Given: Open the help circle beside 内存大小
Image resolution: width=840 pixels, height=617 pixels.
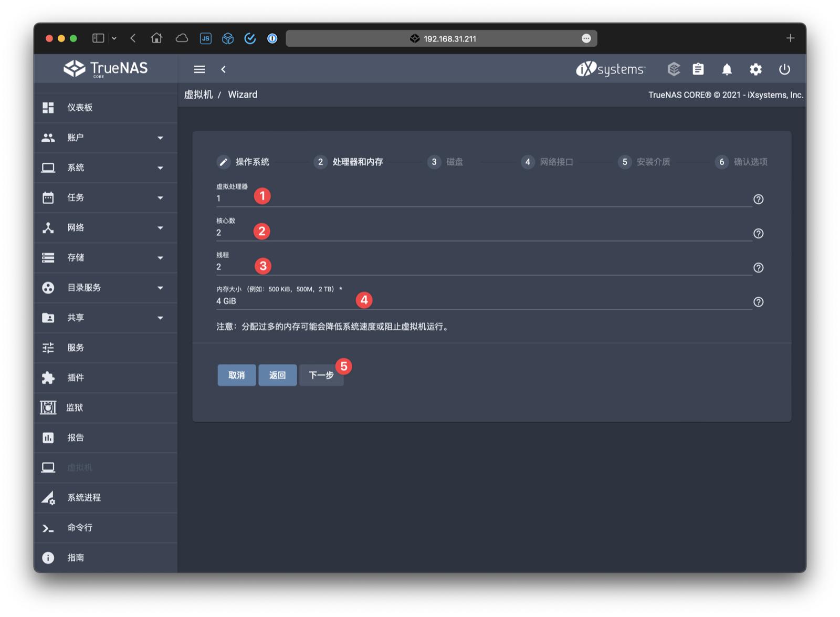Looking at the screenshot, I should [758, 302].
